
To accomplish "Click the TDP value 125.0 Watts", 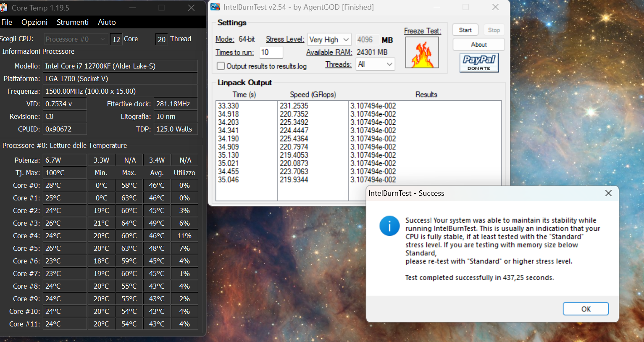I will coord(176,129).
